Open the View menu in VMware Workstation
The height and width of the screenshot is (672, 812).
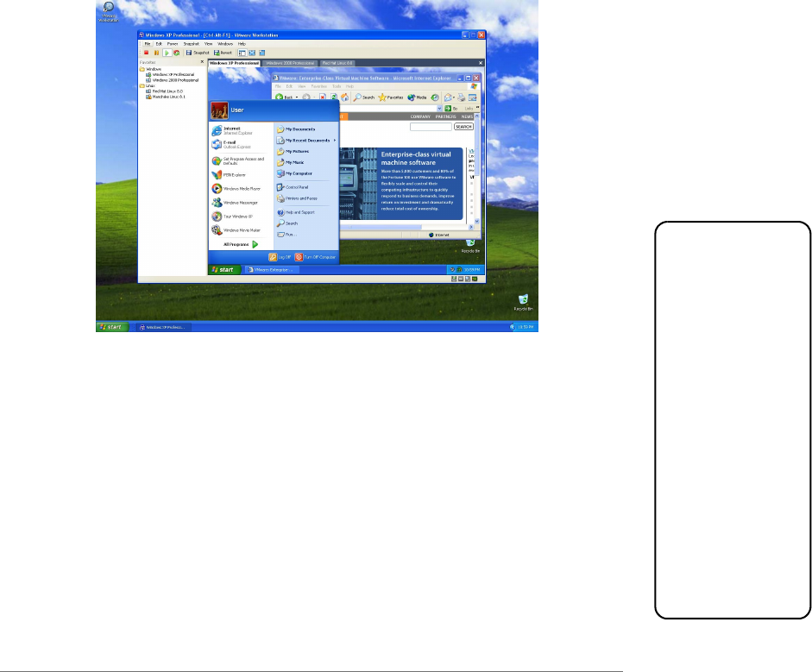pos(208,44)
